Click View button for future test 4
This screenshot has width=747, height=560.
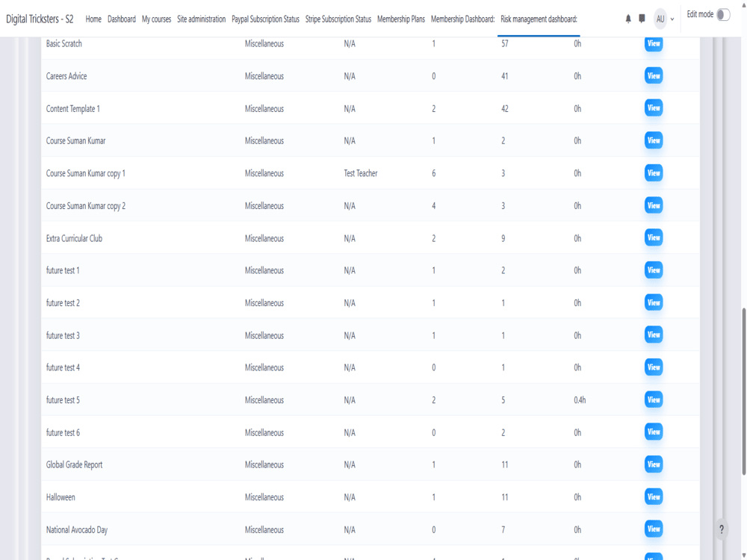pos(654,367)
